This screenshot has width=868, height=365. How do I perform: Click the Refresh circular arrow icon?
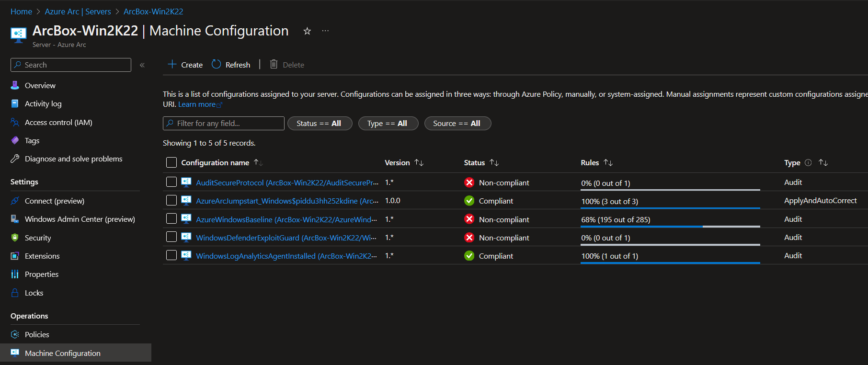pyautogui.click(x=217, y=64)
